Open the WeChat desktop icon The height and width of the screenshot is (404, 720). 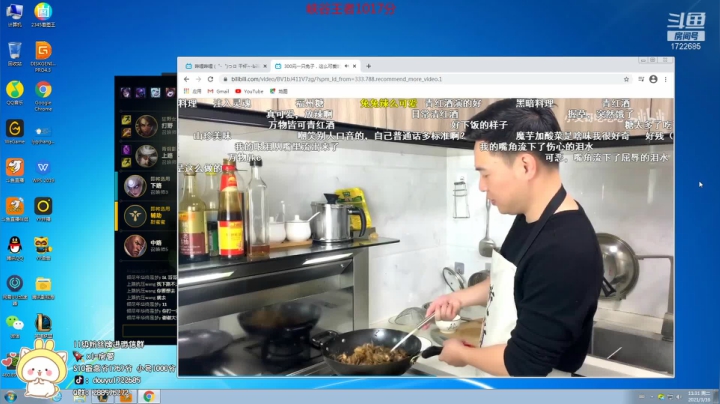coord(15,326)
